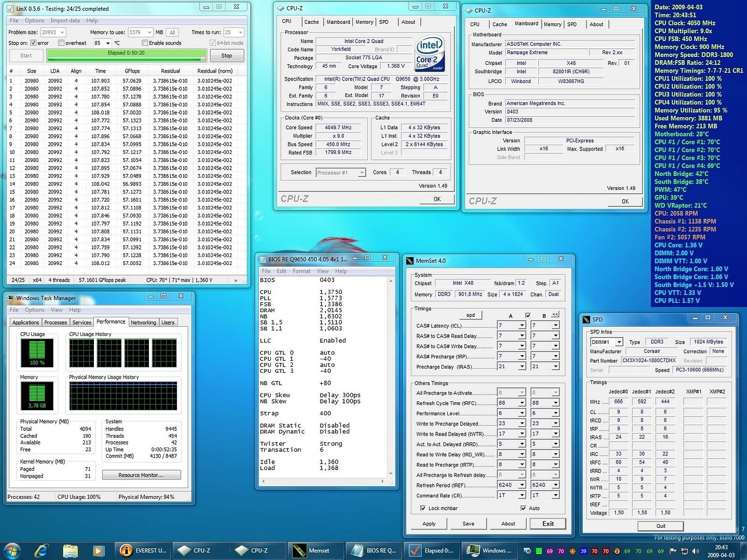The image size is (747, 560).
Task: Toggle Auto checkbox in MemSet
Action: coord(523,509)
